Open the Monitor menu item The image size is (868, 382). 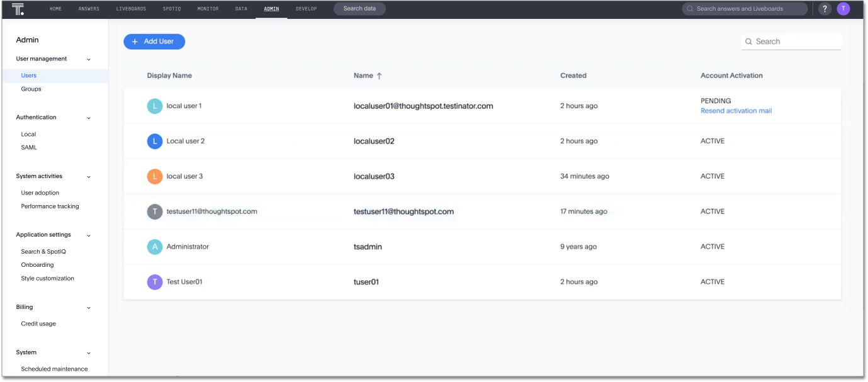(x=208, y=9)
